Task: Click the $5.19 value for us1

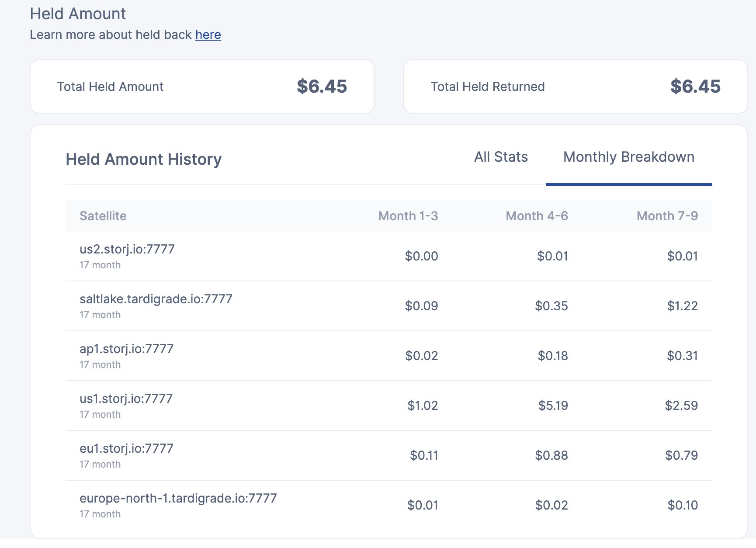Action: pos(553,406)
